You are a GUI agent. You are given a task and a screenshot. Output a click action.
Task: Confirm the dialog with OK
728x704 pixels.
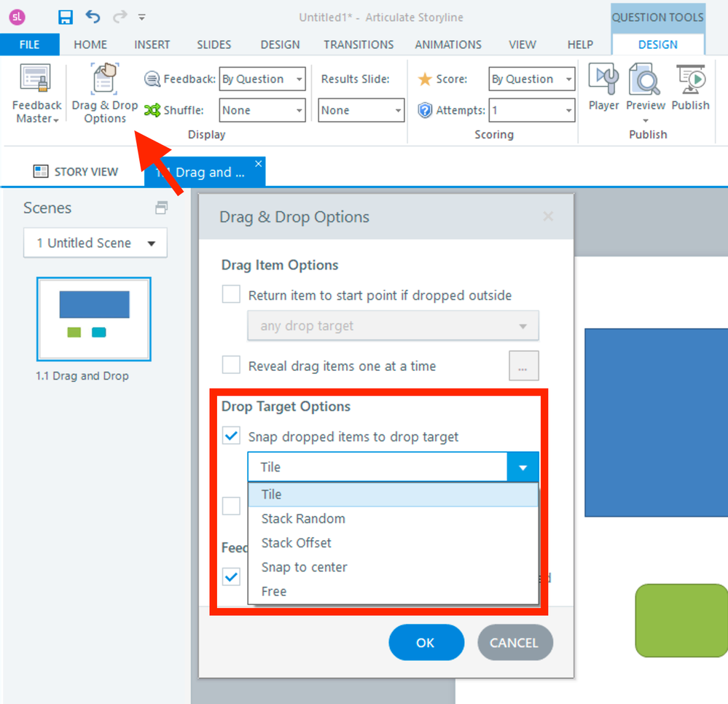coord(426,643)
